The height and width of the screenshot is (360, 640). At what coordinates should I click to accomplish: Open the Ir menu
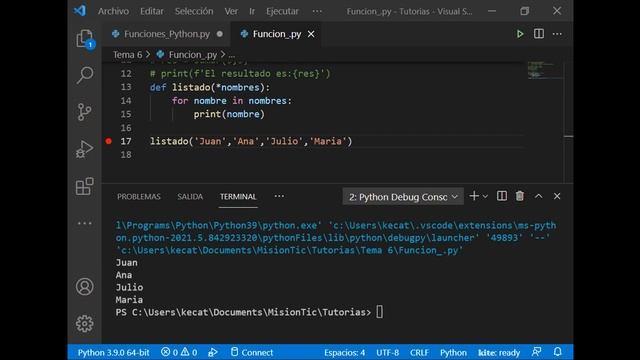point(252,11)
